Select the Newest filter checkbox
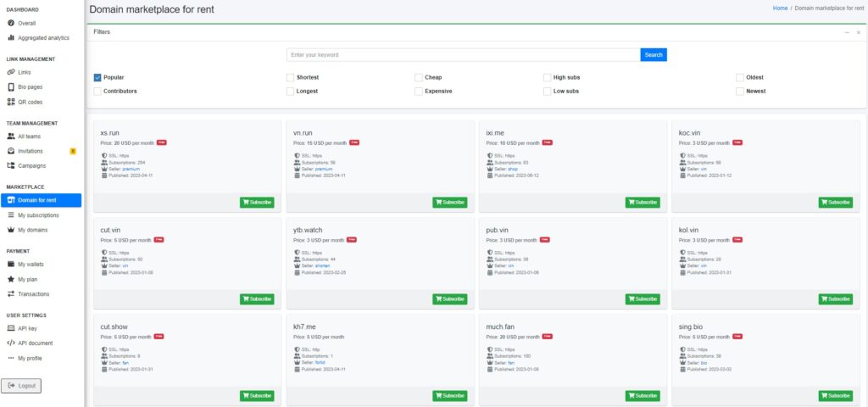 pyautogui.click(x=739, y=92)
